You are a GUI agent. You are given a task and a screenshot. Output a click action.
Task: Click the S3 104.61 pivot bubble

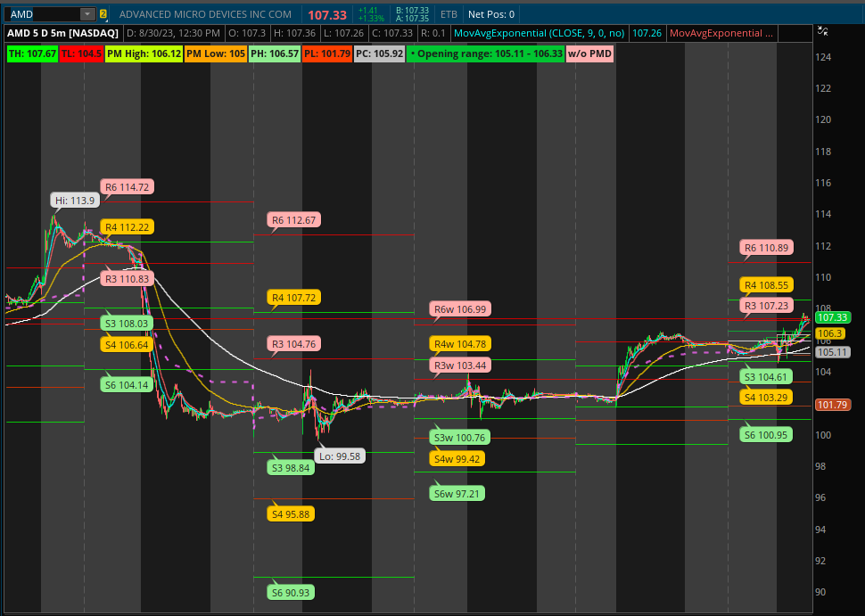coord(766,377)
